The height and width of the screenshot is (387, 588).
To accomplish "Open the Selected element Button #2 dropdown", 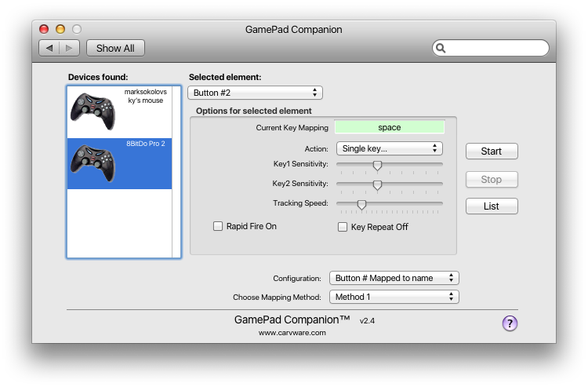I will pyautogui.click(x=256, y=93).
